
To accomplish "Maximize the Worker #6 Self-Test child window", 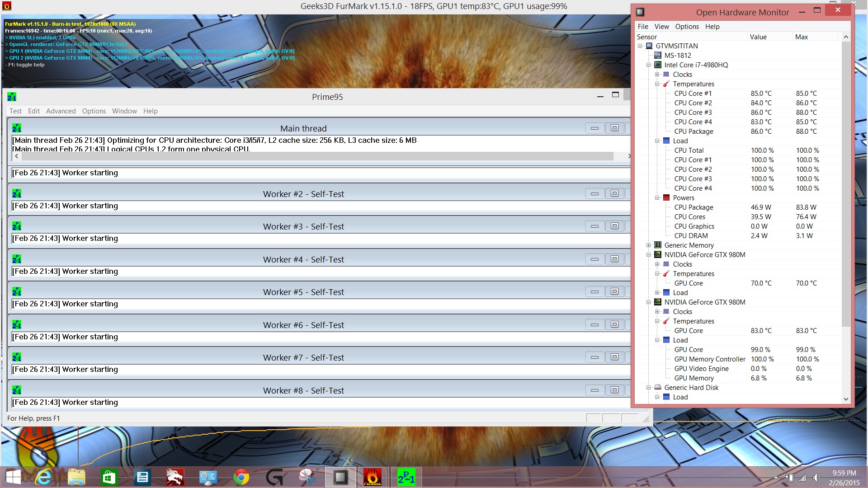I will click(614, 324).
